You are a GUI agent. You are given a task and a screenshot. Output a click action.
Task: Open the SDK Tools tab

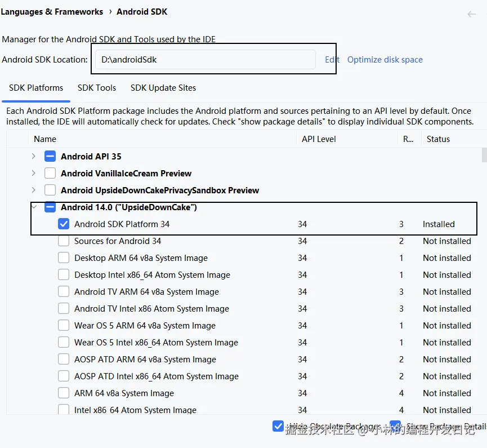click(x=97, y=88)
